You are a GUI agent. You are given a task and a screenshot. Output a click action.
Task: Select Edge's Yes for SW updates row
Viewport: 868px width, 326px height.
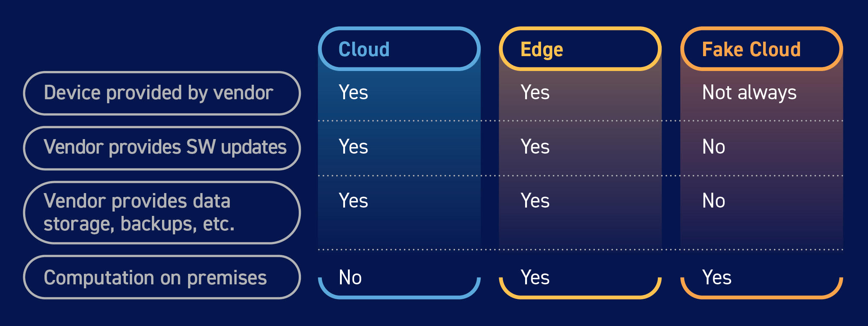tap(535, 147)
